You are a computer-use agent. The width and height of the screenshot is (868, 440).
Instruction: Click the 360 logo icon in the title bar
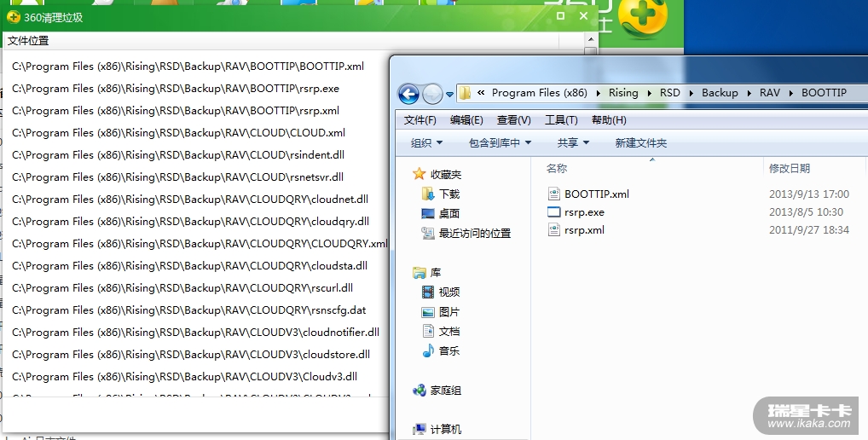(x=14, y=17)
